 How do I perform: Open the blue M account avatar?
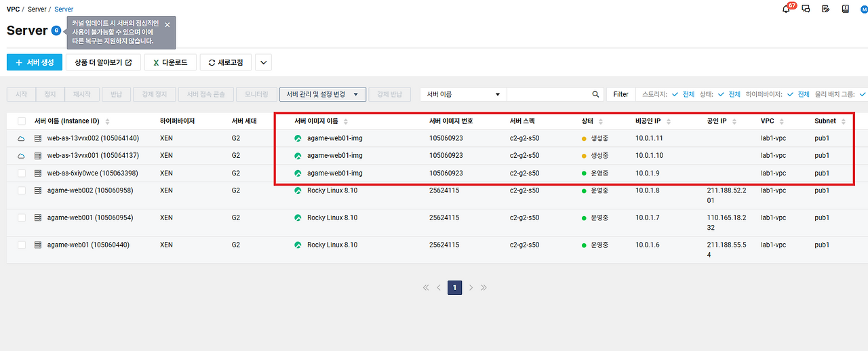click(864, 9)
